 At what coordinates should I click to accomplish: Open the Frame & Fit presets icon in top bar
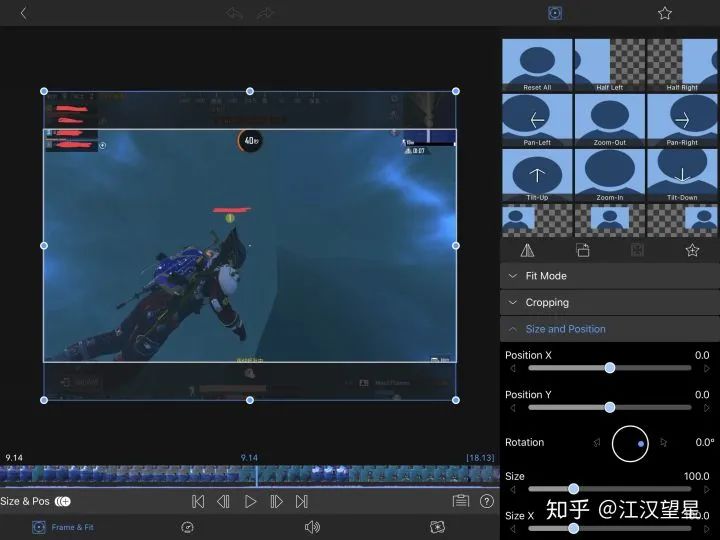pyautogui.click(x=555, y=13)
